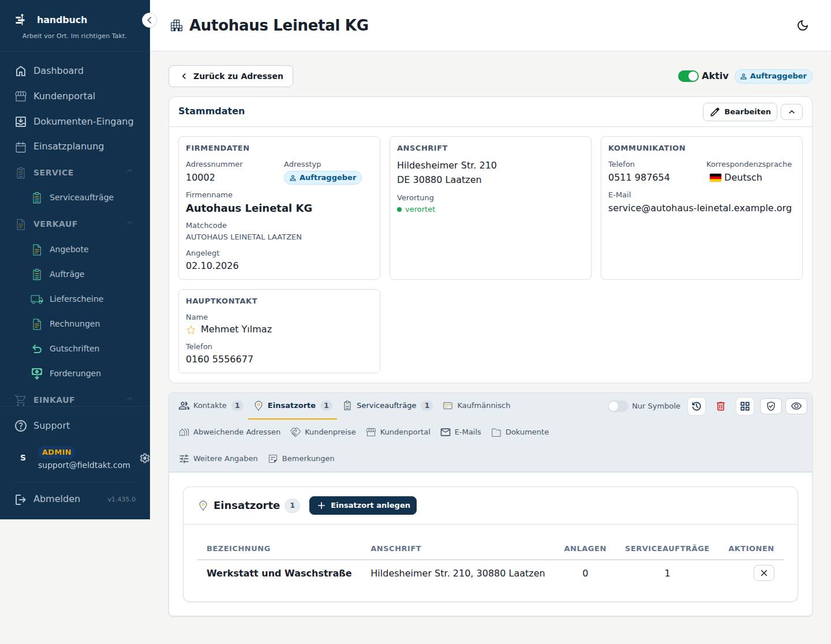Enable the Nur Symbole switch

click(617, 406)
